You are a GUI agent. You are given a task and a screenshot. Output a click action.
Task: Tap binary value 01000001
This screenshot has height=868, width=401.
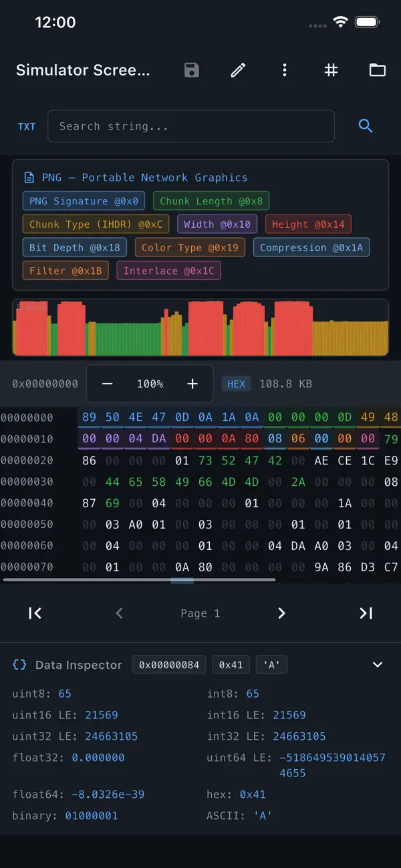pos(91,816)
